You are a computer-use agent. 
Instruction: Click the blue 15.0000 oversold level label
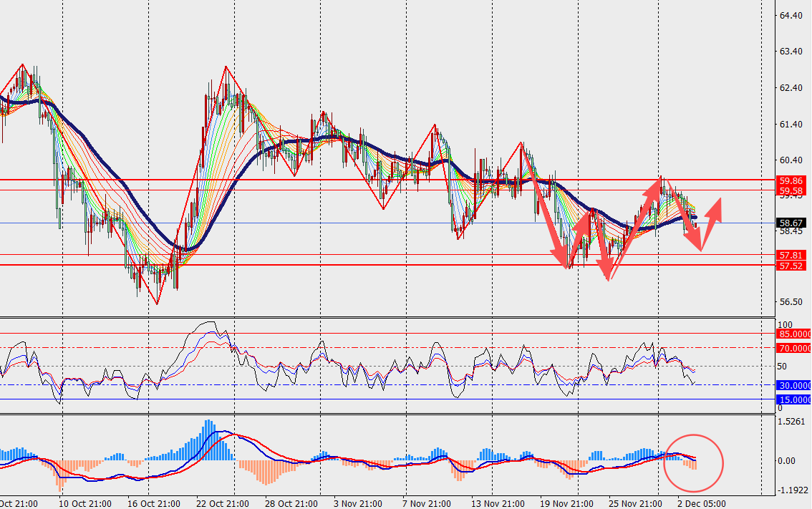793,399
